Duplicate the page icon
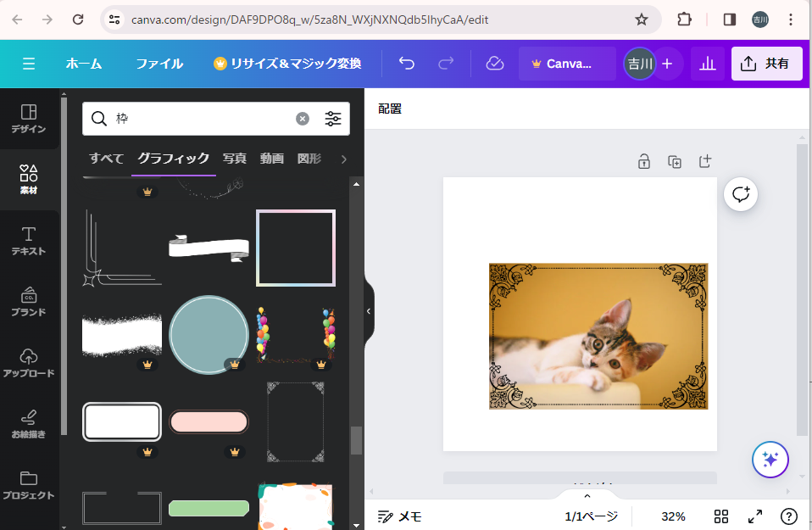812x530 pixels. 675,161
